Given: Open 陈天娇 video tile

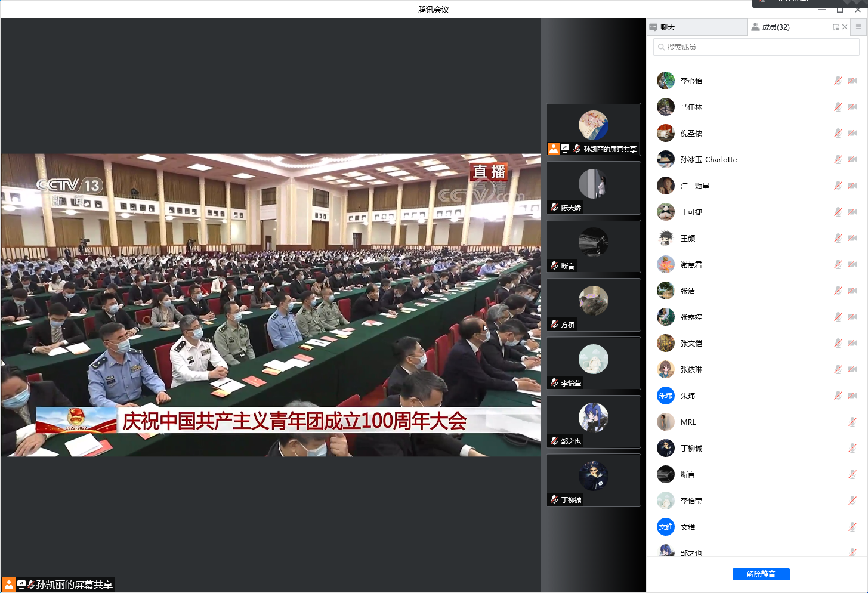Looking at the screenshot, I should [594, 187].
